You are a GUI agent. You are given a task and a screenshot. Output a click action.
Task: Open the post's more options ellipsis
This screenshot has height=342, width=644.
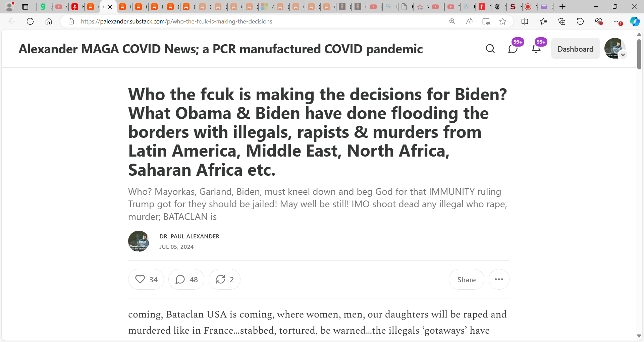[499, 279]
